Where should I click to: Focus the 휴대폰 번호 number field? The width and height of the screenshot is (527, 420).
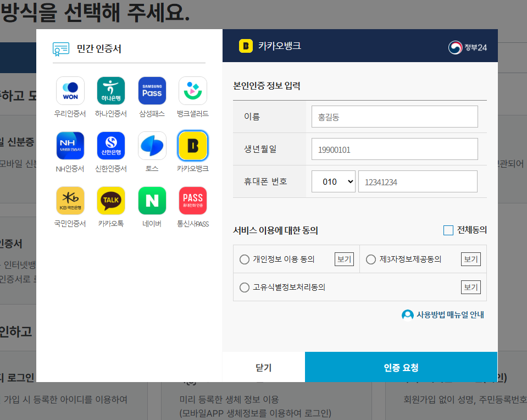[418, 181]
